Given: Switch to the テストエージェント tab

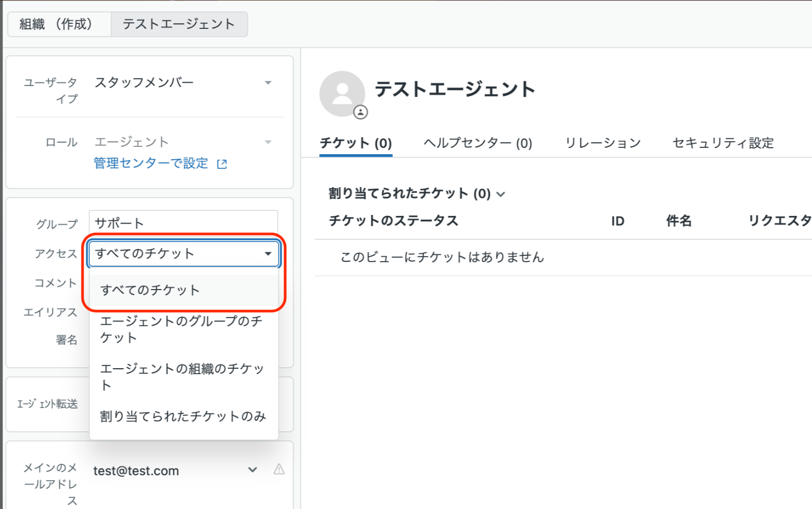Looking at the screenshot, I should (x=179, y=24).
